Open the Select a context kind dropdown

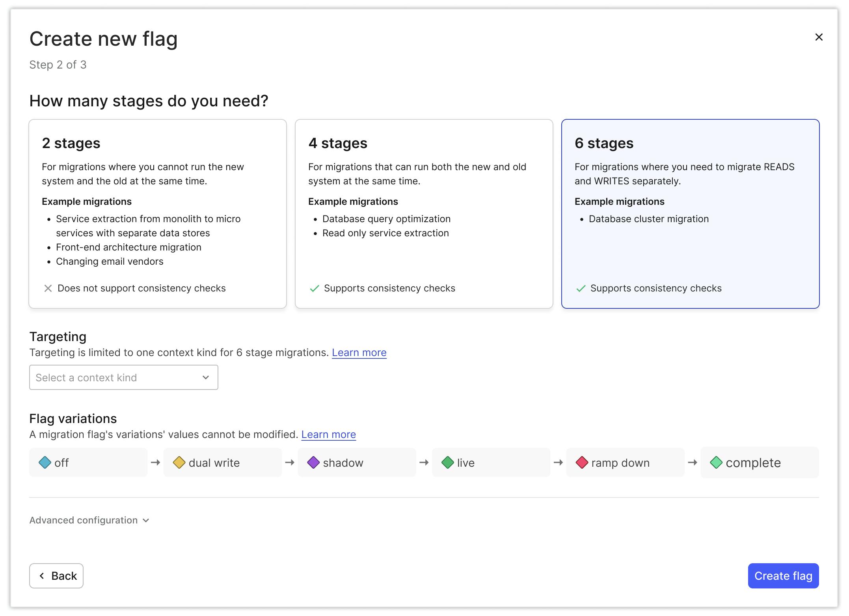[123, 377]
